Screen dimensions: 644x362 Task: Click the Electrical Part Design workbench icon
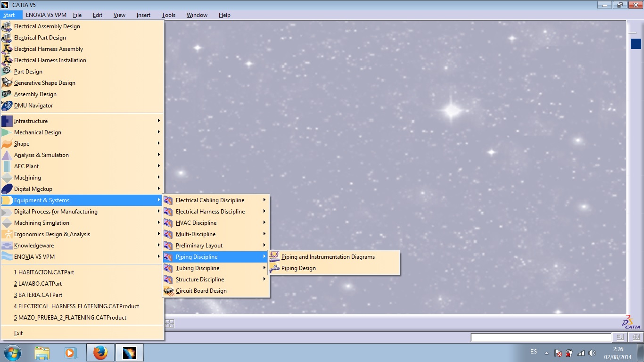[x=7, y=38]
